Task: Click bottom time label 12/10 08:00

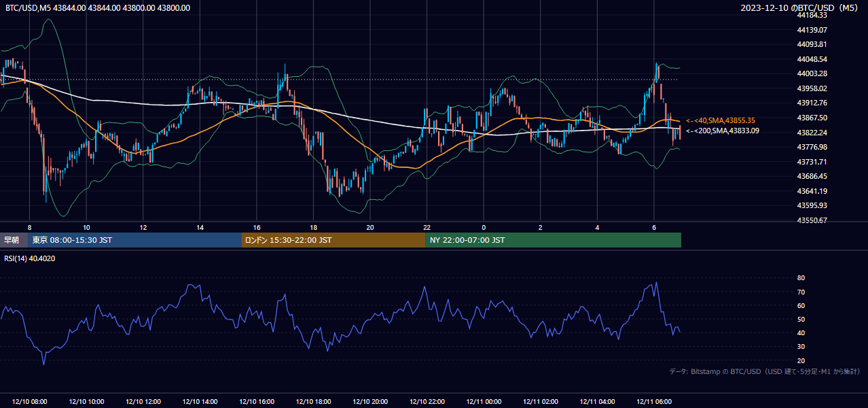Action: coord(29,402)
